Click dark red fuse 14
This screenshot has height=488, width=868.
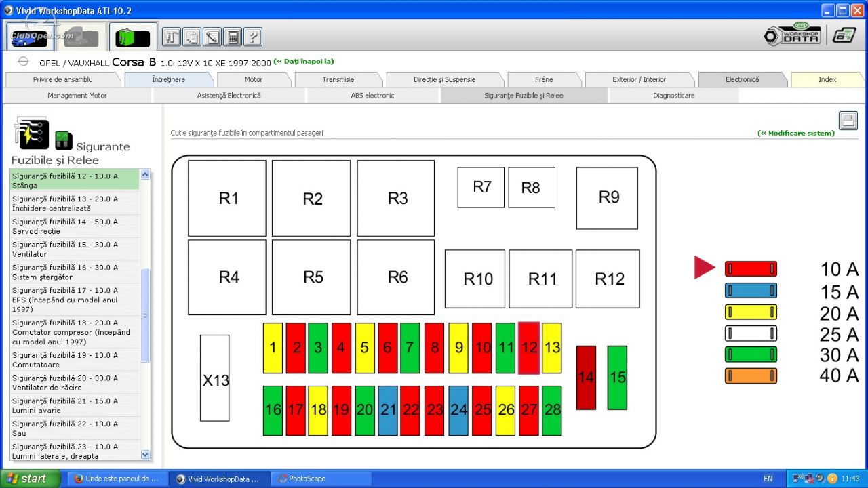pos(586,378)
